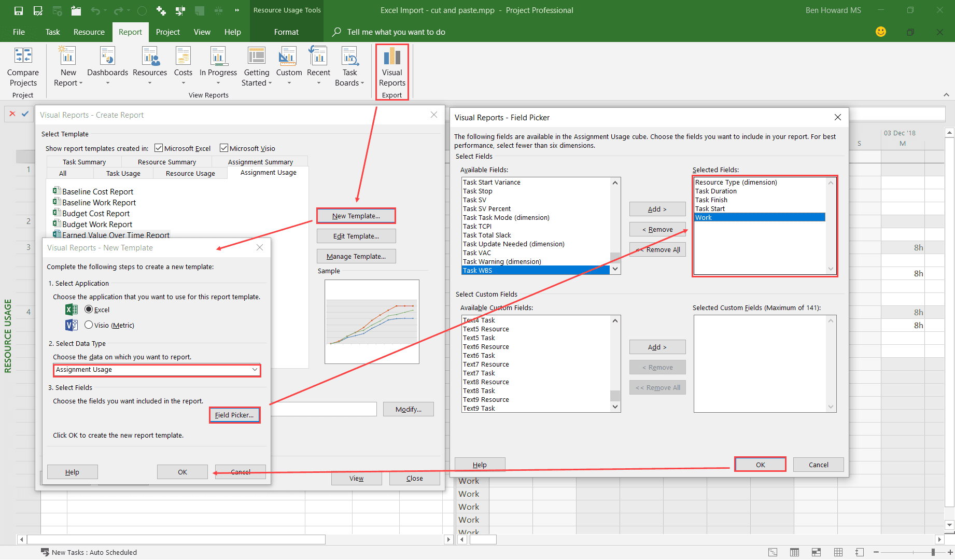Open Recent reports icon
955x560 pixels.
click(318, 56)
